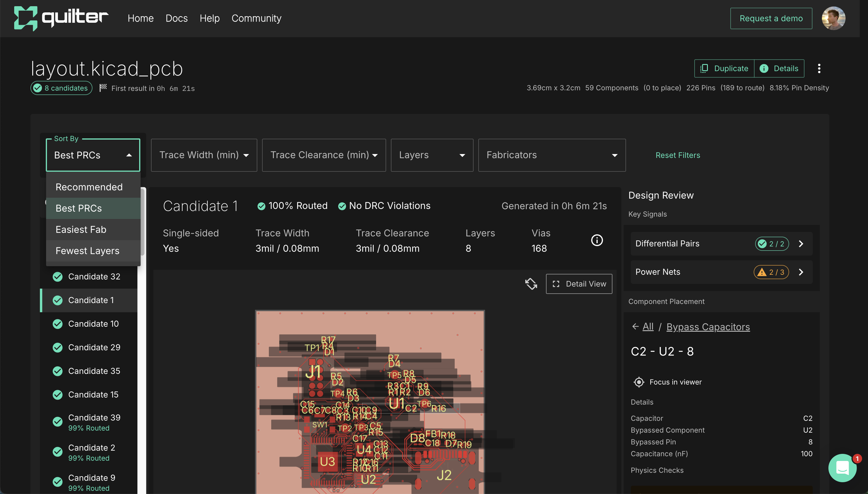Image resolution: width=868 pixels, height=494 pixels.
Task: Choose the Recommended sort option
Action: tap(89, 187)
